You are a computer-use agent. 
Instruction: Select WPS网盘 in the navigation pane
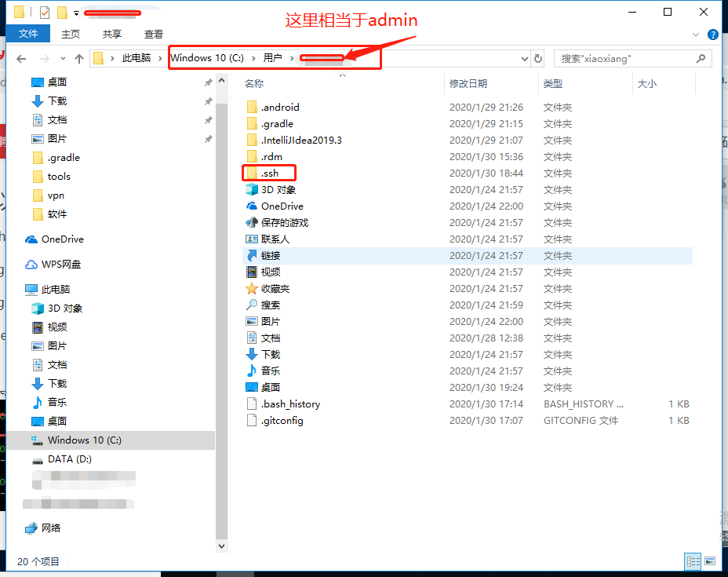(61, 265)
